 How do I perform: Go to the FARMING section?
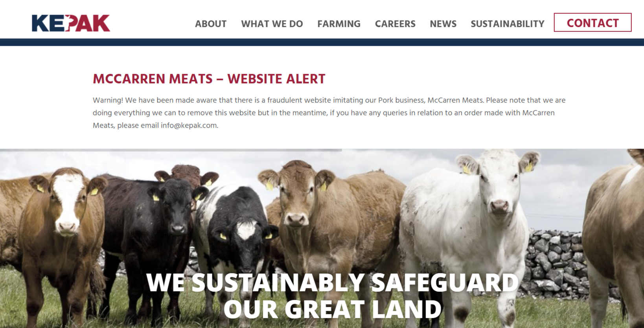339,24
